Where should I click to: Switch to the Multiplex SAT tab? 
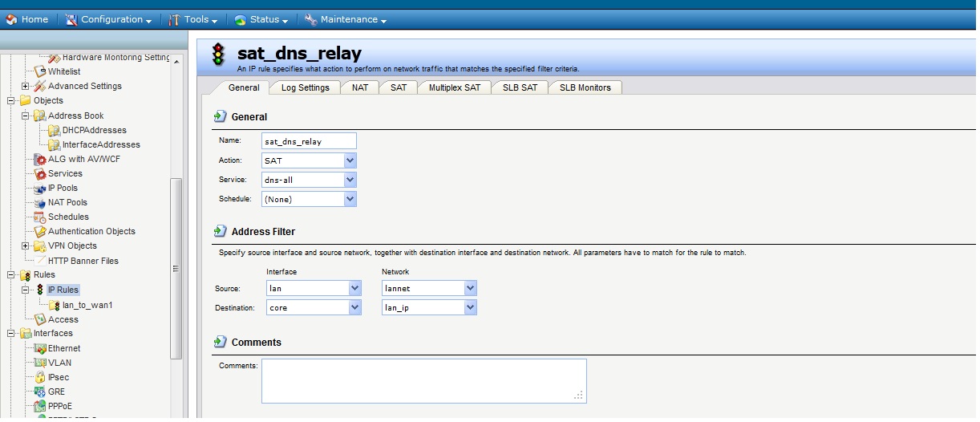click(x=455, y=87)
